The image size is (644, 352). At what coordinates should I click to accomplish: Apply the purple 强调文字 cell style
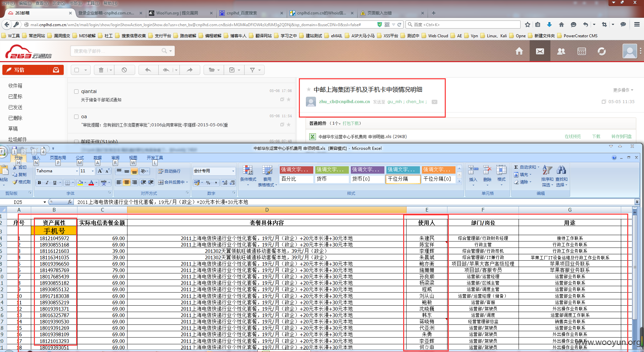pos(367,170)
